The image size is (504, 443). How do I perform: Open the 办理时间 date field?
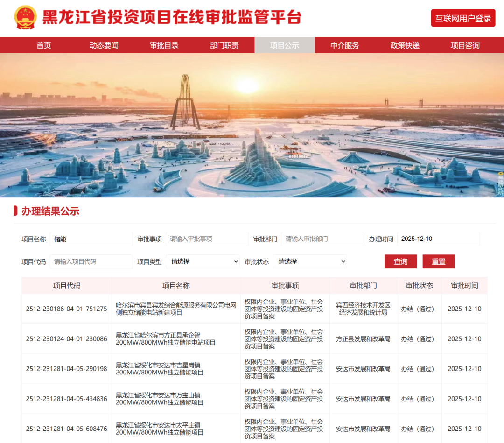tap(438, 239)
